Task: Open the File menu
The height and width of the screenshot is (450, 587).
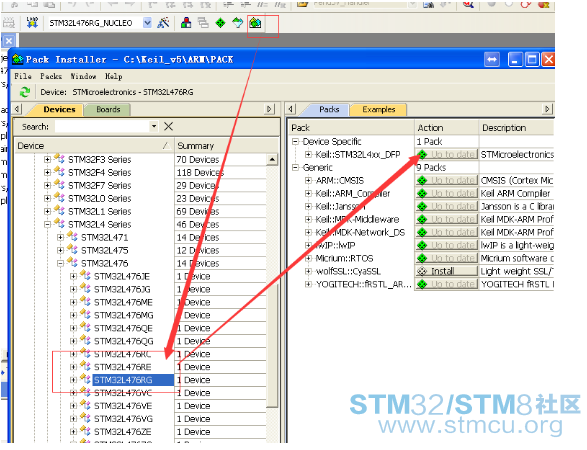Action: tap(23, 76)
